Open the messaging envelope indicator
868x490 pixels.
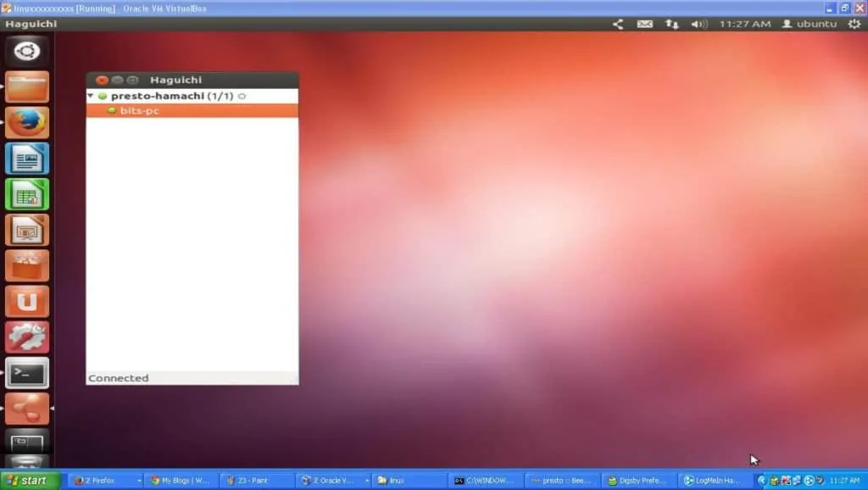click(644, 24)
